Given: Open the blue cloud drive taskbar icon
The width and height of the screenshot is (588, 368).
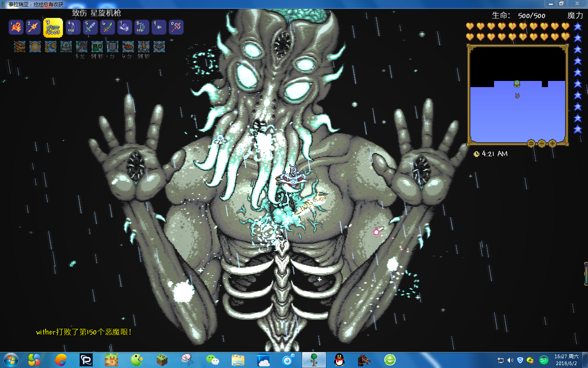Looking at the screenshot, I should [x=263, y=360].
